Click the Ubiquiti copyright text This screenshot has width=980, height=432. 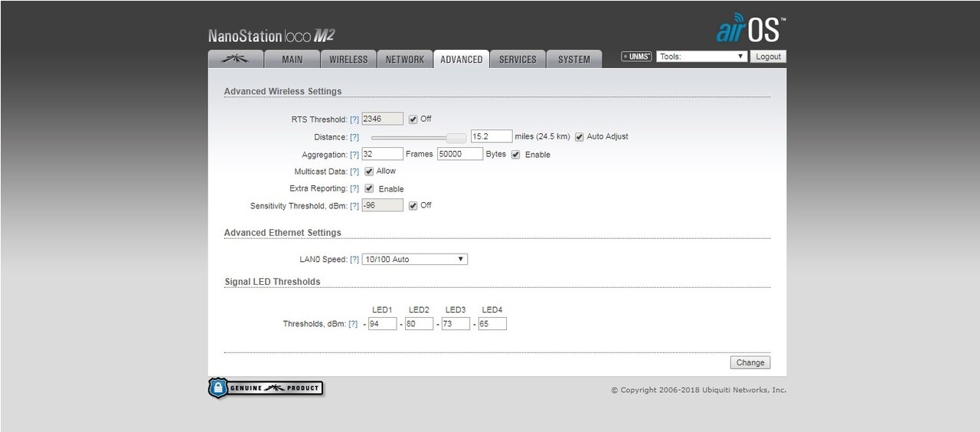point(698,390)
